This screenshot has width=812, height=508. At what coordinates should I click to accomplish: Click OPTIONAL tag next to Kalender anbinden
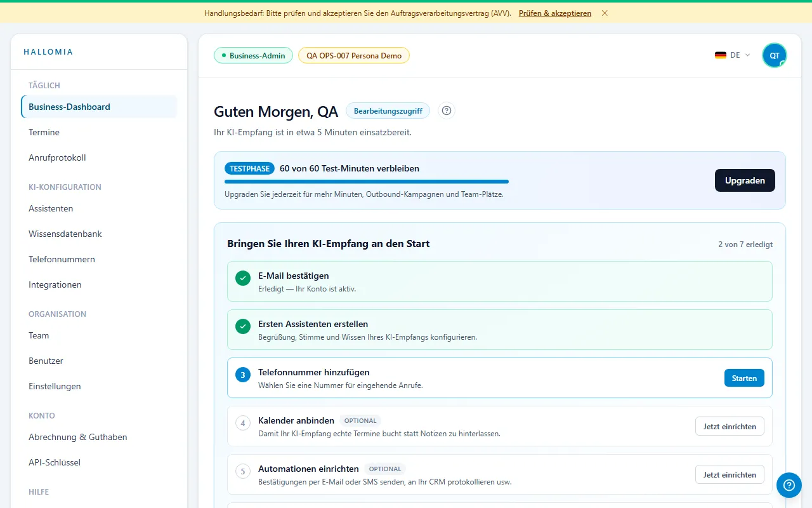pyautogui.click(x=360, y=420)
